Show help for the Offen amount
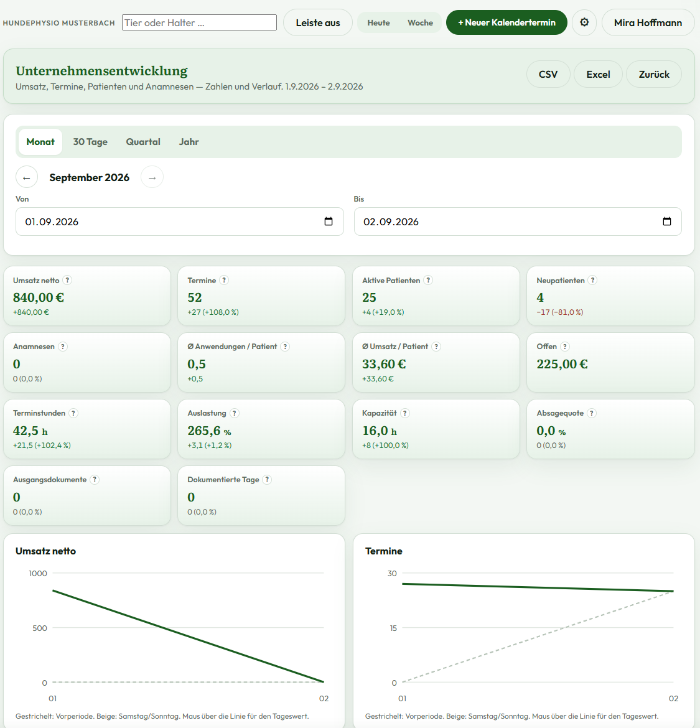700x728 pixels. 564,347
